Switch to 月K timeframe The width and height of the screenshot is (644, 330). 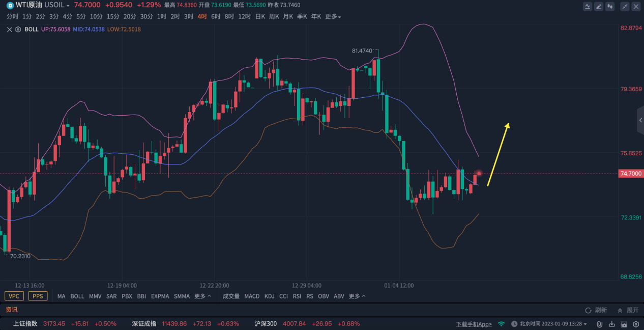(x=288, y=16)
